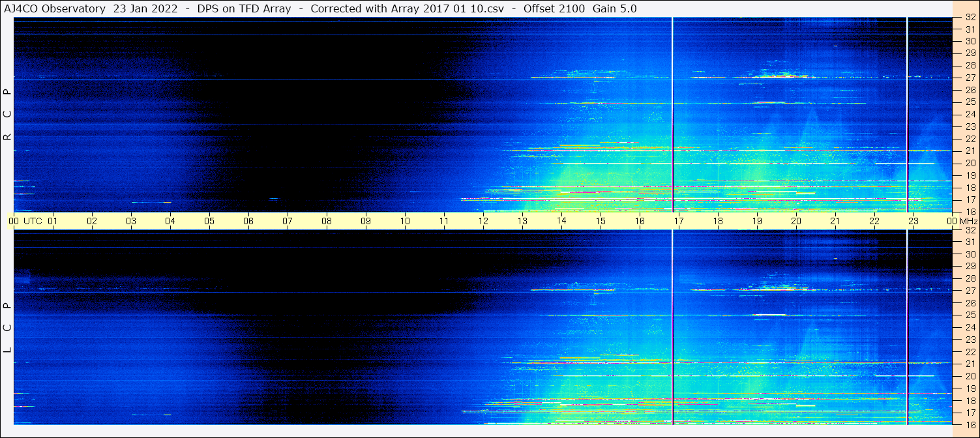This screenshot has width=980, height=438.
Task: Click the 'Offset 2100' header value
Action: point(554,8)
